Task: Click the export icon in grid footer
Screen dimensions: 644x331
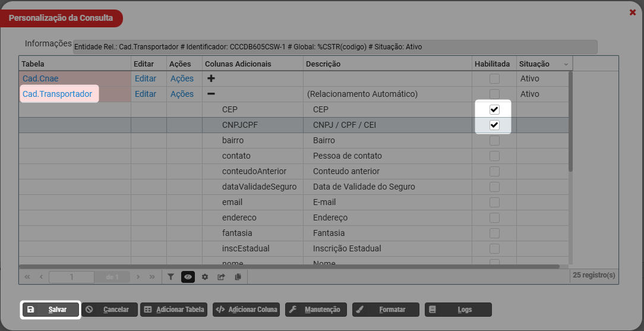Action: point(222,277)
